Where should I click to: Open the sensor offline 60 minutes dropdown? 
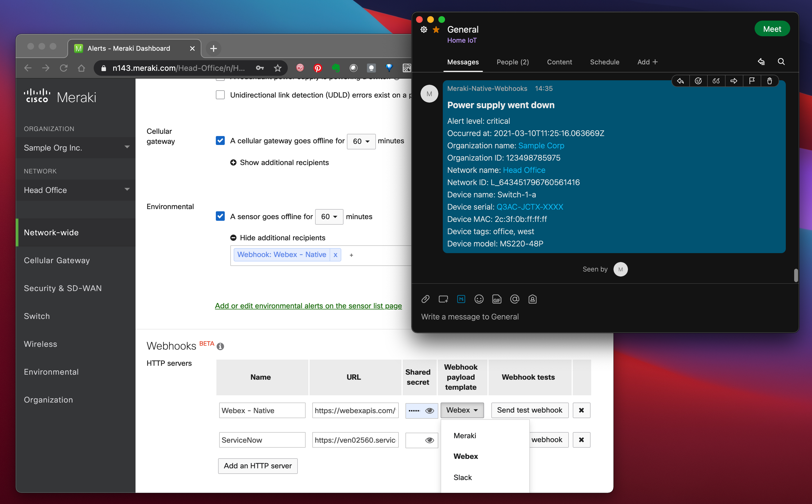(x=329, y=217)
